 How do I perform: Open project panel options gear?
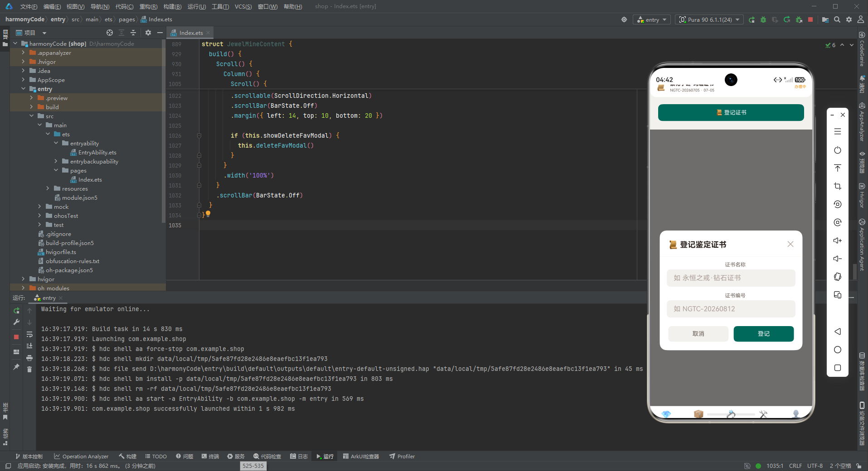[148, 33]
